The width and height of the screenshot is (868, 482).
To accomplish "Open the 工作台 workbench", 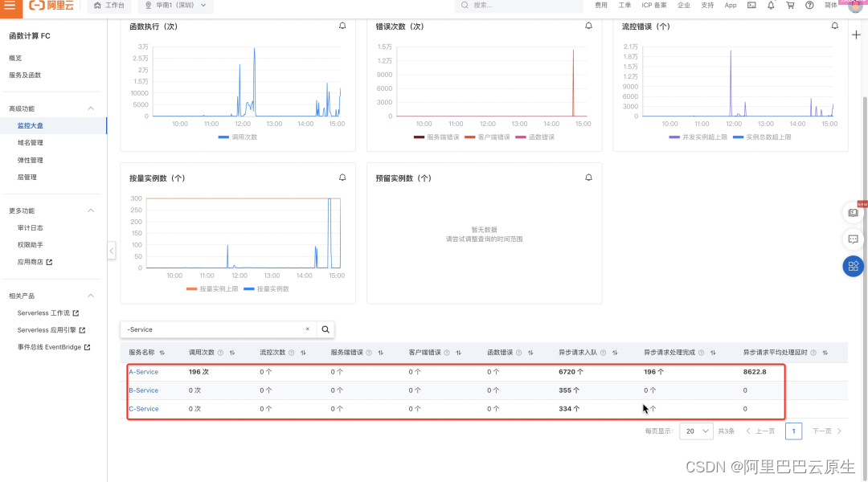I will pyautogui.click(x=109, y=6).
